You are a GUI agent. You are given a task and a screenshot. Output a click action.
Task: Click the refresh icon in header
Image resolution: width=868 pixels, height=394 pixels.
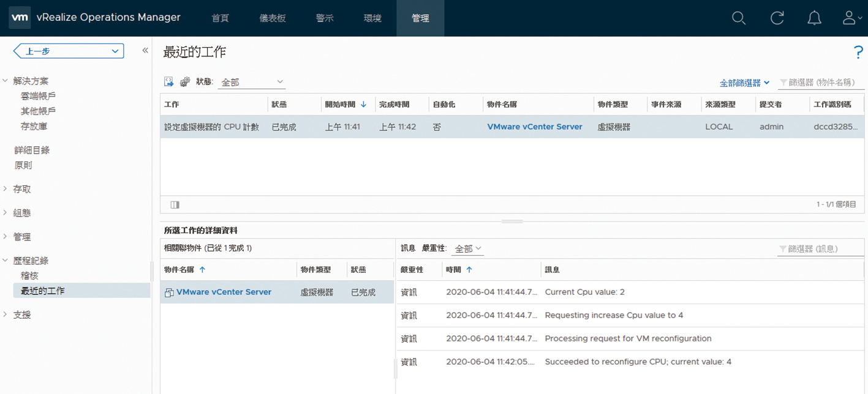[777, 18]
